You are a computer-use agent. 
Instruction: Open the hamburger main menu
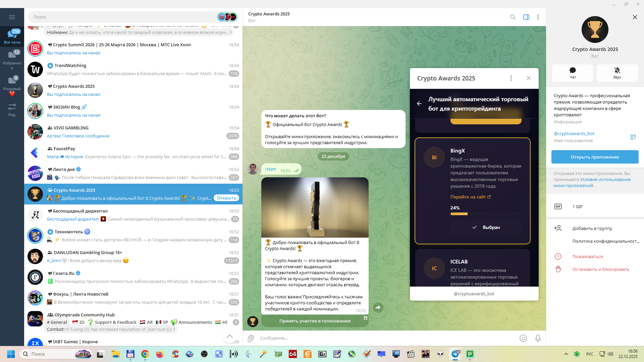tap(12, 17)
